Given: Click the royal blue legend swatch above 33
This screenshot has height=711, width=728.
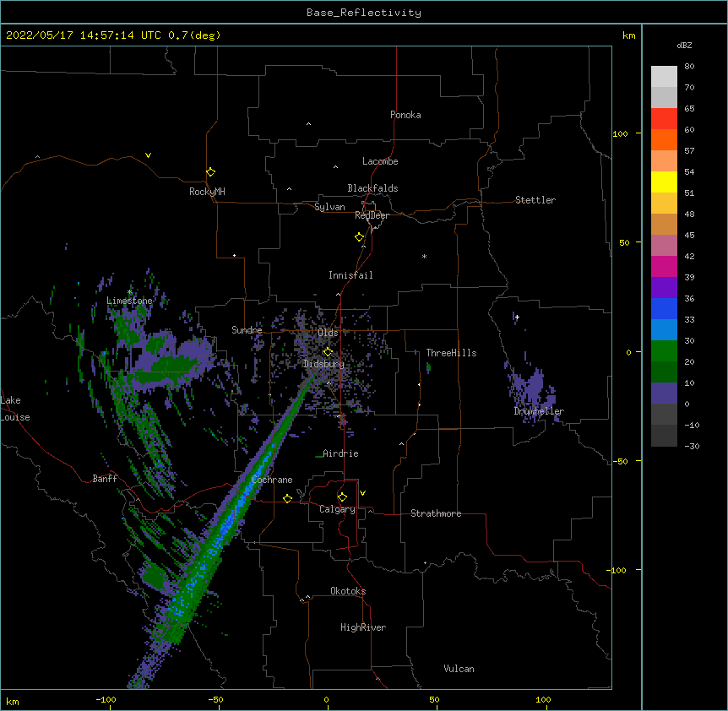Looking at the screenshot, I should (x=664, y=308).
